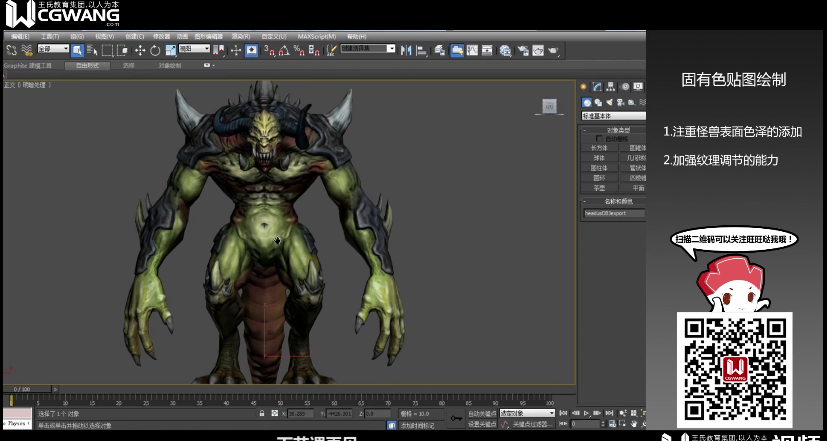
Task: Select the Rotate tool in main toolbar
Action: 155,49
